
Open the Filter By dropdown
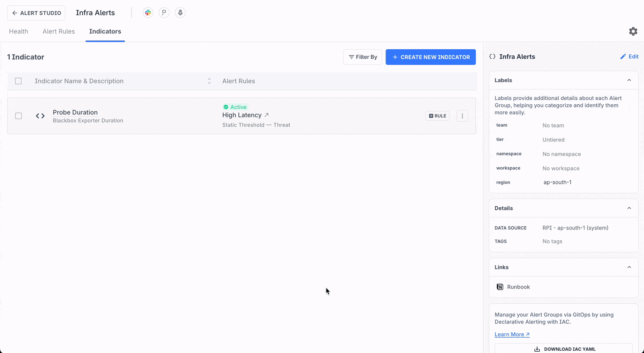pyautogui.click(x=362, y=57)
